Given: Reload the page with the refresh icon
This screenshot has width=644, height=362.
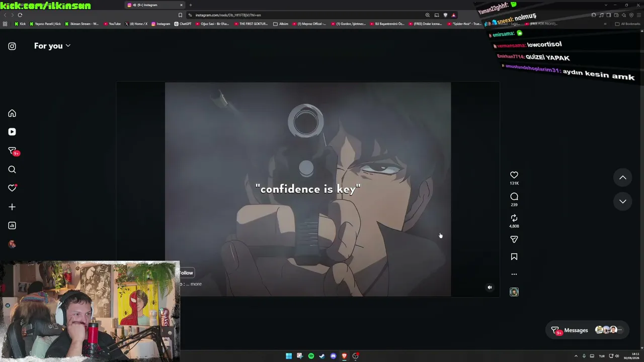Looking at the screenshot, I should [20, 15].
